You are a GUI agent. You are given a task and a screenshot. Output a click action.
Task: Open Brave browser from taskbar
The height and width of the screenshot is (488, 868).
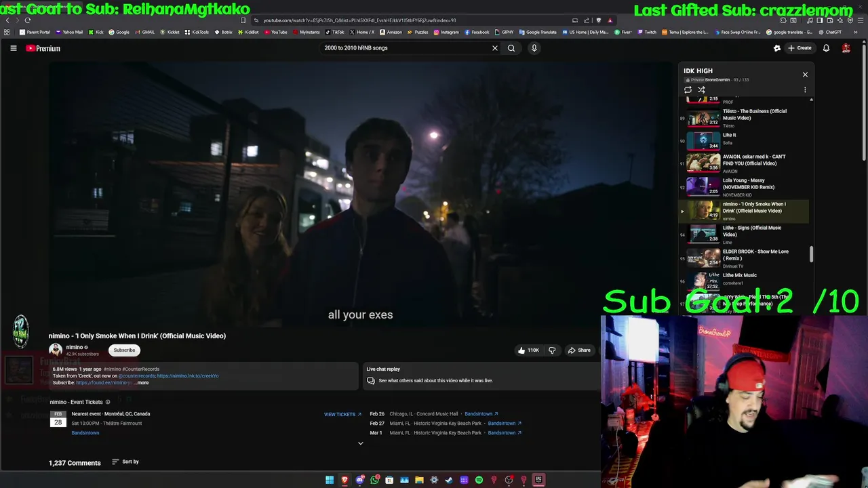[344, 480]
